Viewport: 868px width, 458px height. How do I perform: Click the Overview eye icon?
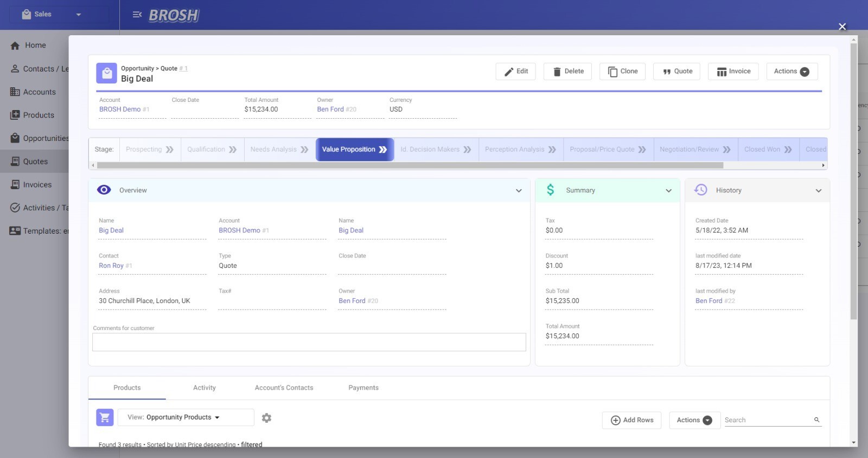(104, 190)
